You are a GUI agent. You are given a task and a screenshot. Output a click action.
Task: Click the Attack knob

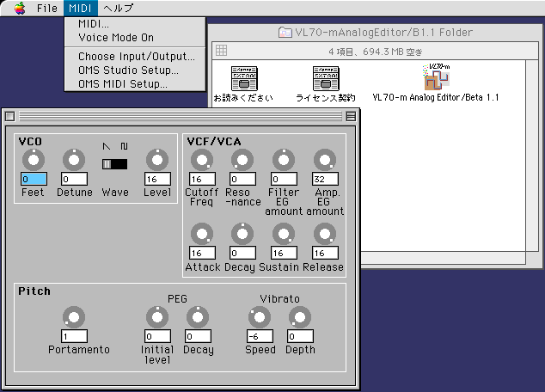pos(202,234)
